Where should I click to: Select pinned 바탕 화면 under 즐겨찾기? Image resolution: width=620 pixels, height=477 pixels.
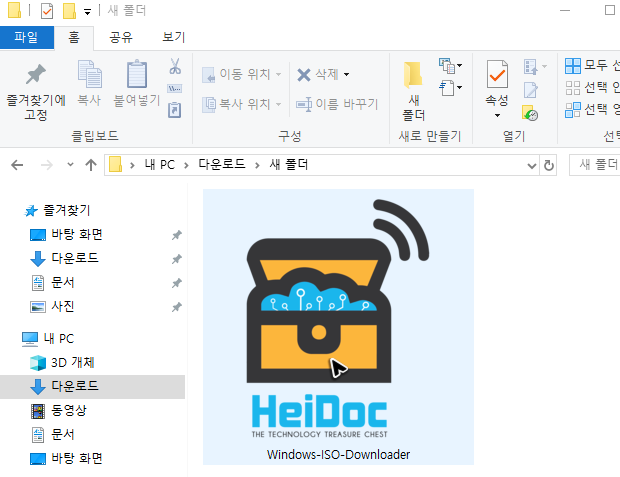77,235
